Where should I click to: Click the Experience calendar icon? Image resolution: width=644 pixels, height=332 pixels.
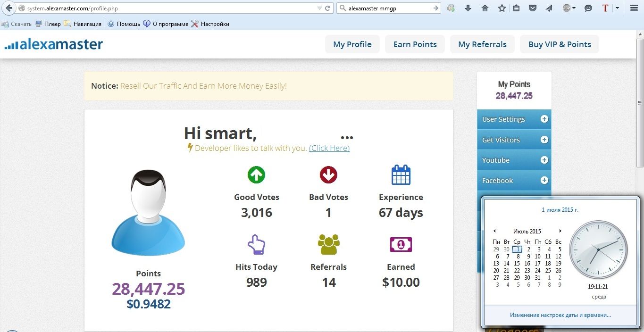(x=401, y=175)
